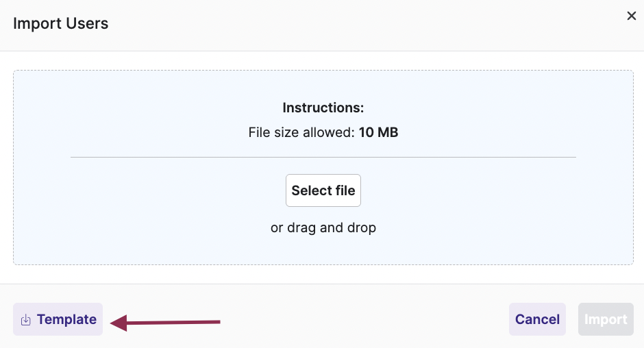This screenshot has width=644, height=348.
Task: Click the blank header area beside the title
Action: click(x=343, y=24)
